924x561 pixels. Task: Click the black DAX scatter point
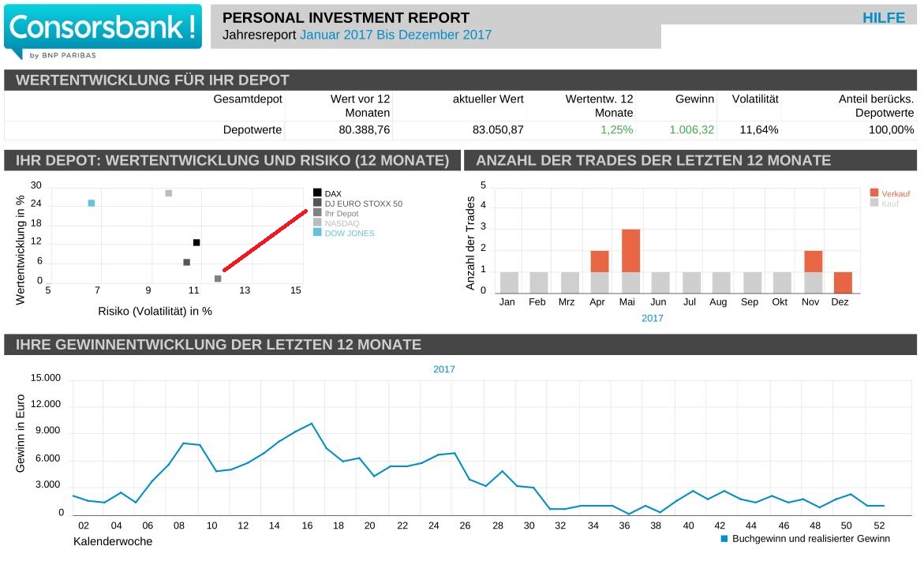196,242
